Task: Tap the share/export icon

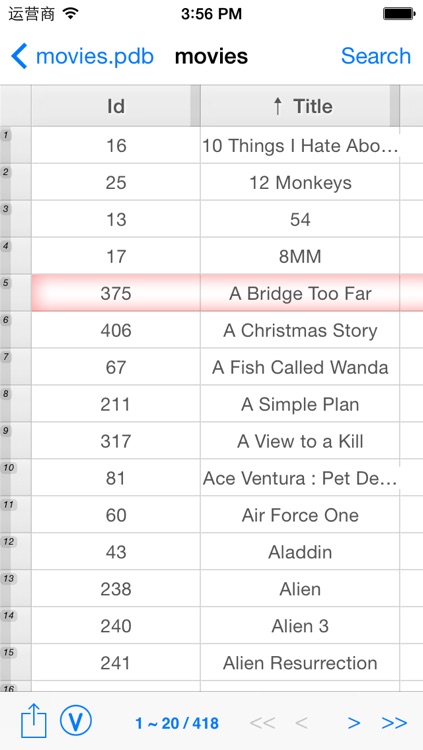Action: pos(33,722)
